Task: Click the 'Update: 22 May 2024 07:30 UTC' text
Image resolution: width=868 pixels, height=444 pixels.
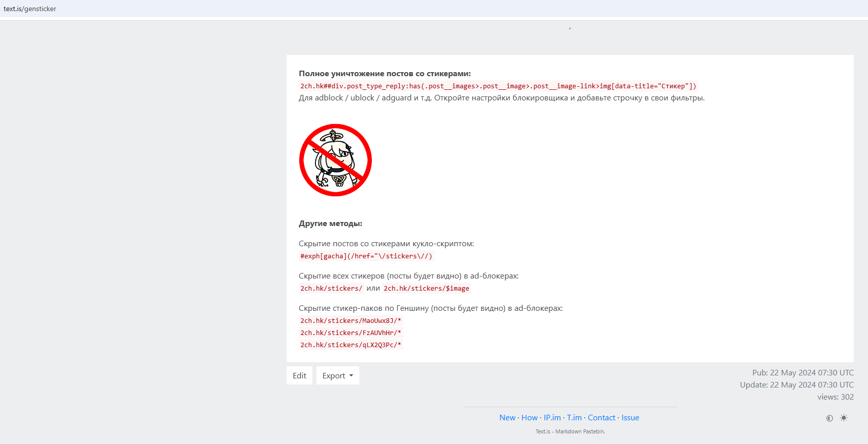Action: click(797, 385)
